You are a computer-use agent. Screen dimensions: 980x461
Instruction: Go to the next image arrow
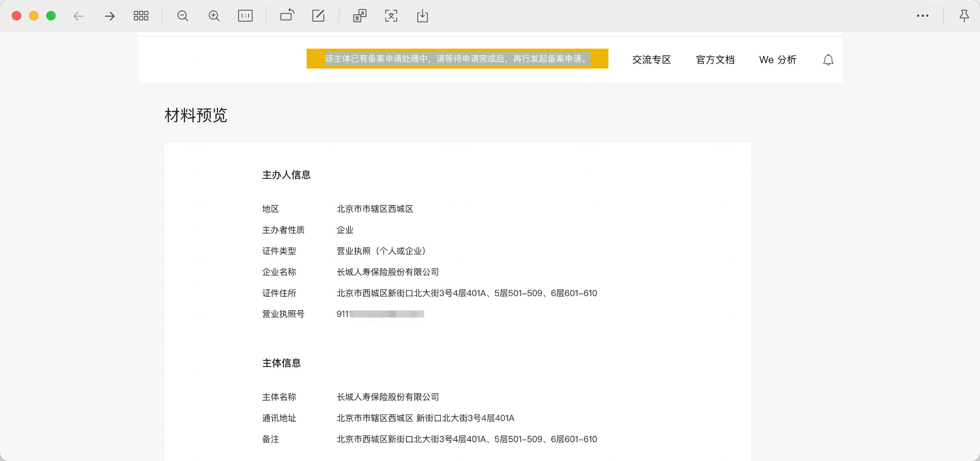[x=110, y=16]
